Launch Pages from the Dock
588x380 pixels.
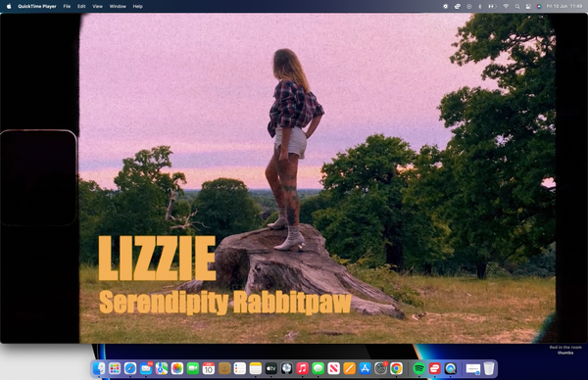[x=349, y=369]
